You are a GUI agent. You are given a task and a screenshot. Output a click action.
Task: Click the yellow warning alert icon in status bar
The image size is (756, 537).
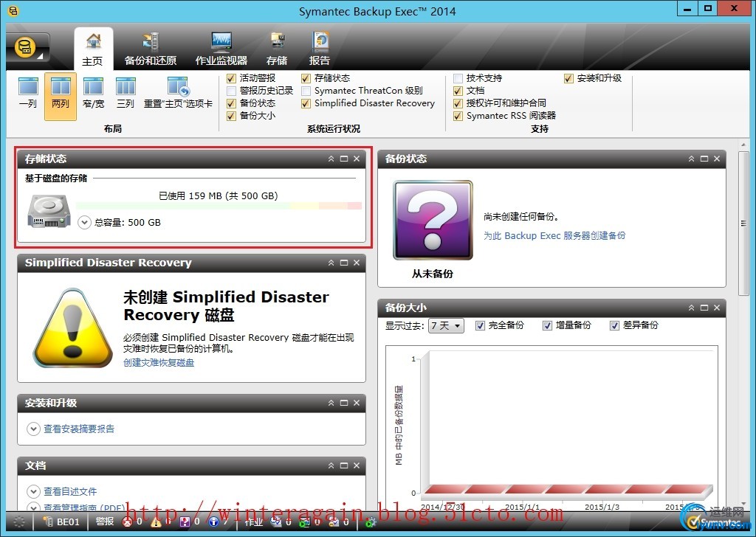157,522
